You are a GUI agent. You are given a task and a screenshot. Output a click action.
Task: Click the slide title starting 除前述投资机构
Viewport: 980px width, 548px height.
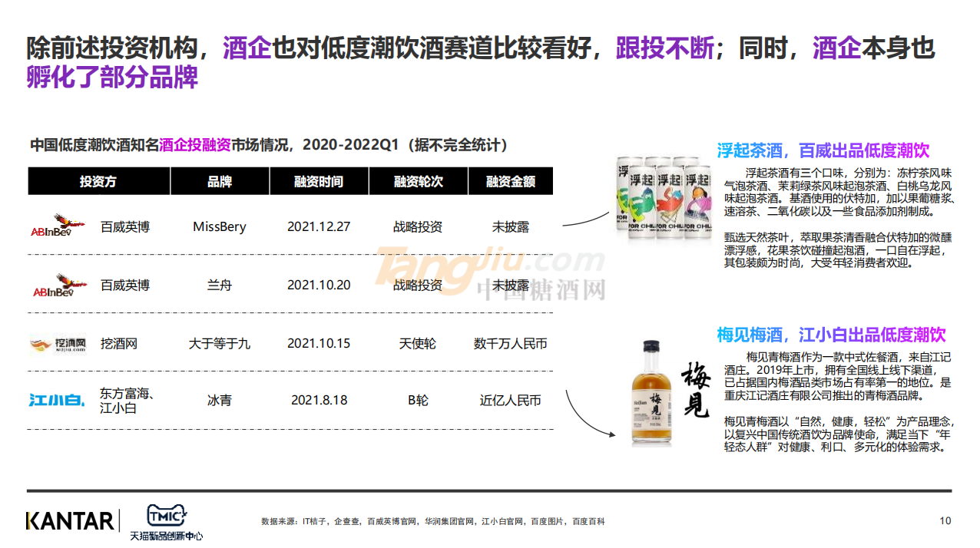(x=481, y=62)
